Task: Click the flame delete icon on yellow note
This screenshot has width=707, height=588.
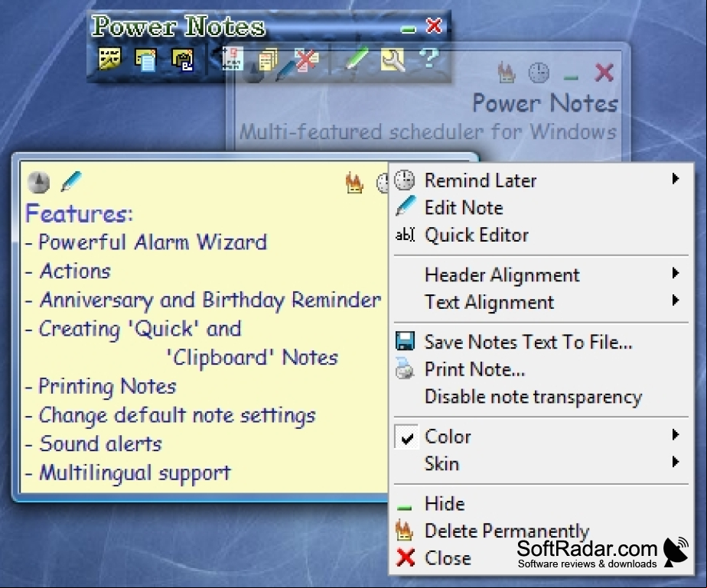Action: [x=354, y=183]
